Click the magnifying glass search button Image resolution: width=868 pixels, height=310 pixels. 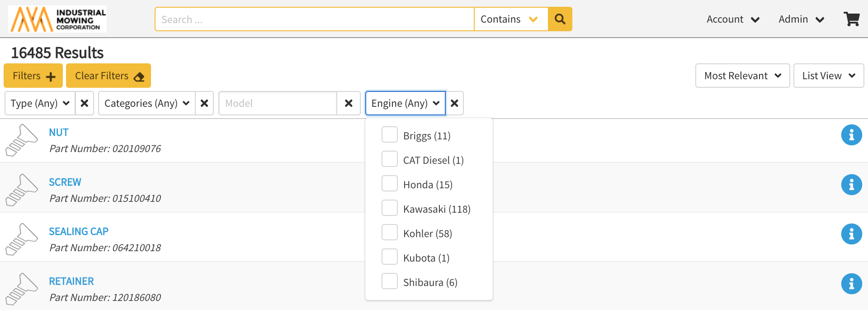tap(560, 19)
